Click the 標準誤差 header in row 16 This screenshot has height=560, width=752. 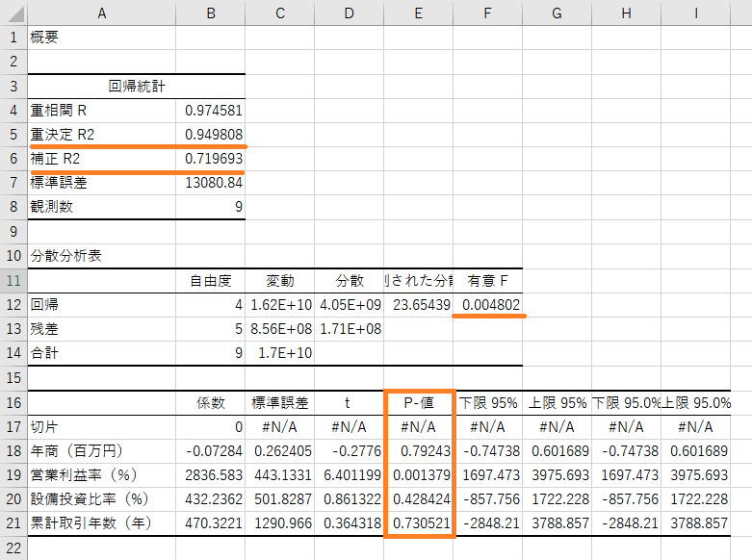(x=280, y=402)
